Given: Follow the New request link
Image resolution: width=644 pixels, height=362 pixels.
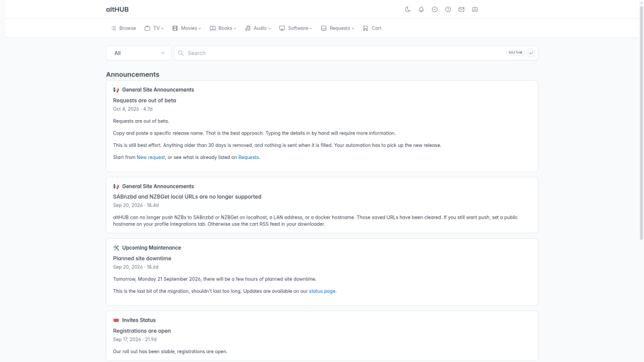Looking at the screenshot, I should [x=151, y=157].
